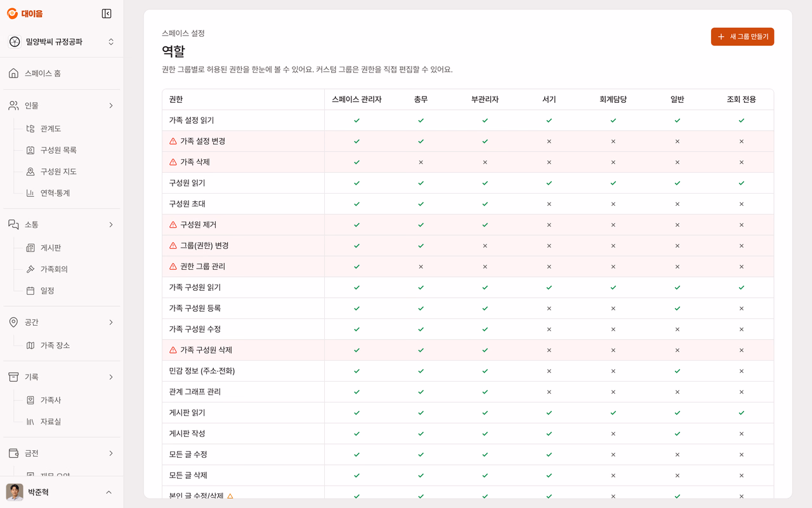Click the 가족사 icon
The height and width of the screenshot is (508, 812).
[x=30, y=400]
